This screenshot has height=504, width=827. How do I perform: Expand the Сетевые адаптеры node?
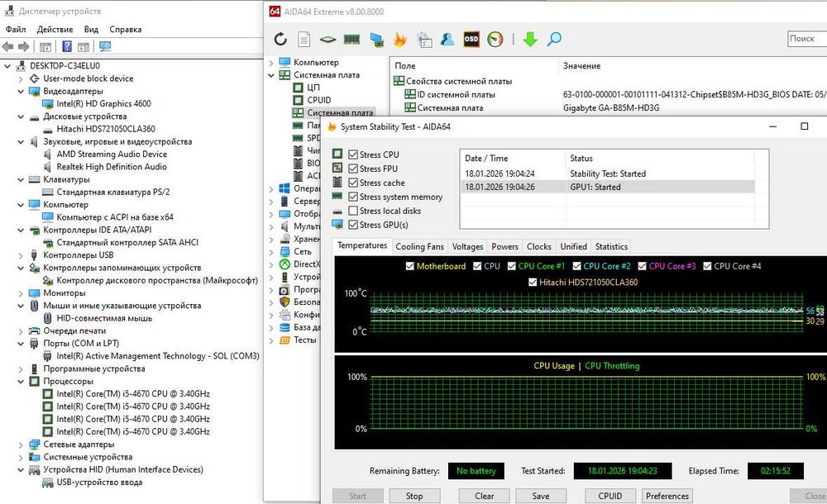click(21, 445)
